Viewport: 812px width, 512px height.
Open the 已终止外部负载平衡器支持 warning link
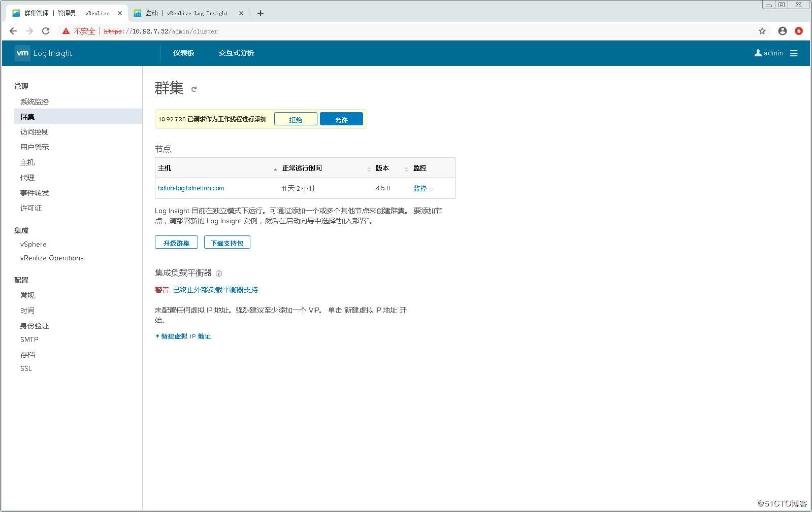point(215,290)
